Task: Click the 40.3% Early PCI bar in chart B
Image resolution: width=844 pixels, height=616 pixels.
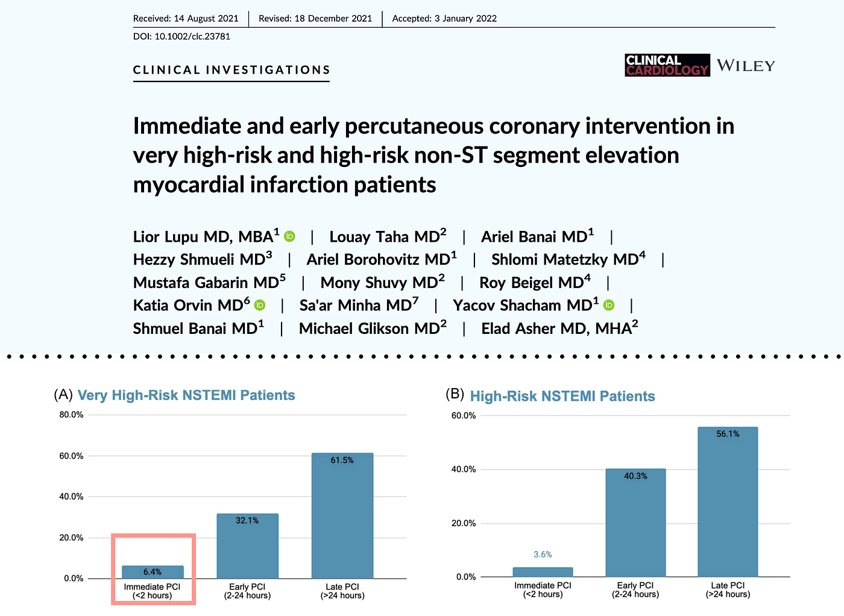Action: [635, 523]
